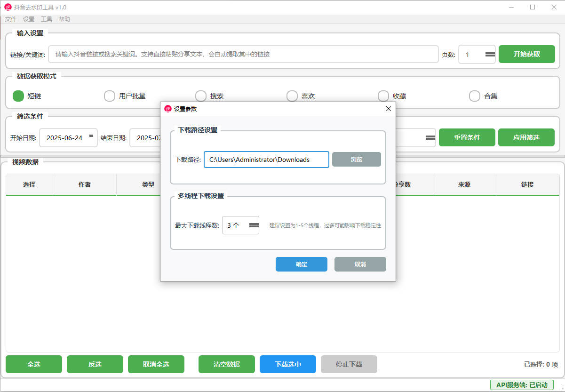Click the 已选择: 0 项 label

[541, 364]
